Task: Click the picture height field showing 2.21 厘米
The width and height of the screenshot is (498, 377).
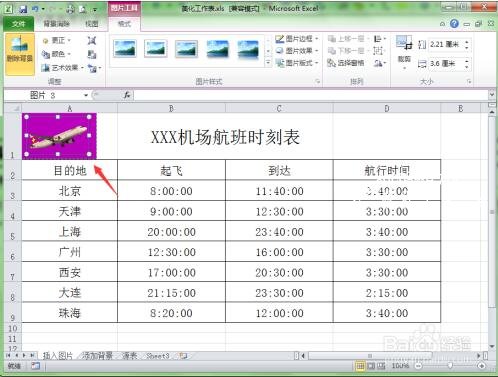Action: (445, 44)
